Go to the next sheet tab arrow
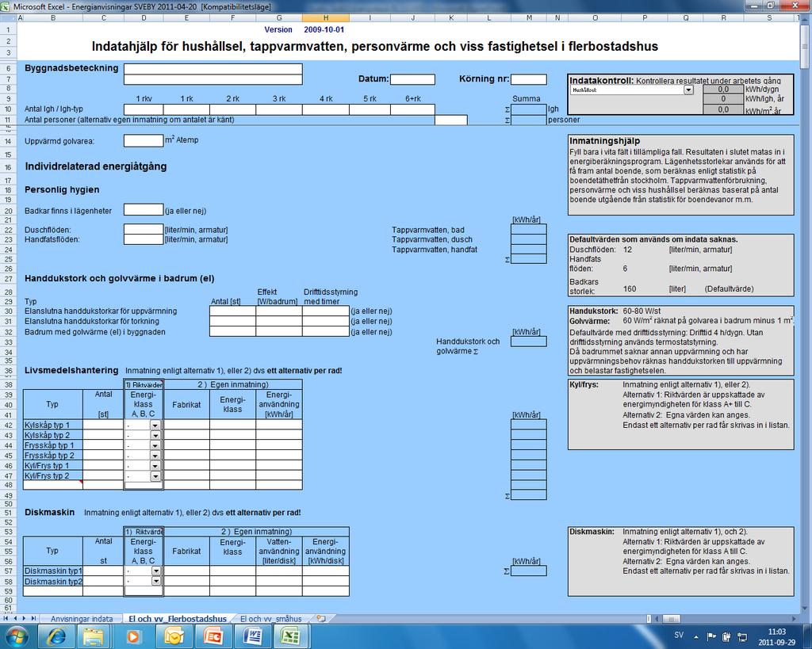812x649 pixels. click(x=24, y=618)
